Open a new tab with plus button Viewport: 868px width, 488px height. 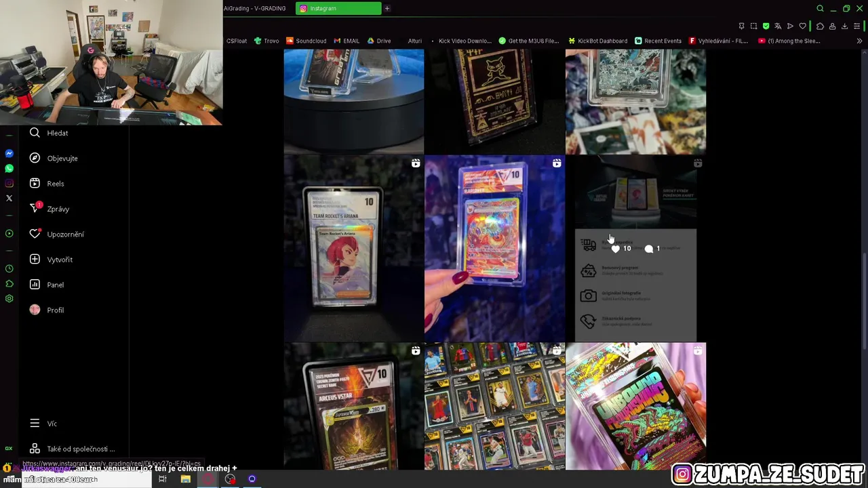point(387,8)
